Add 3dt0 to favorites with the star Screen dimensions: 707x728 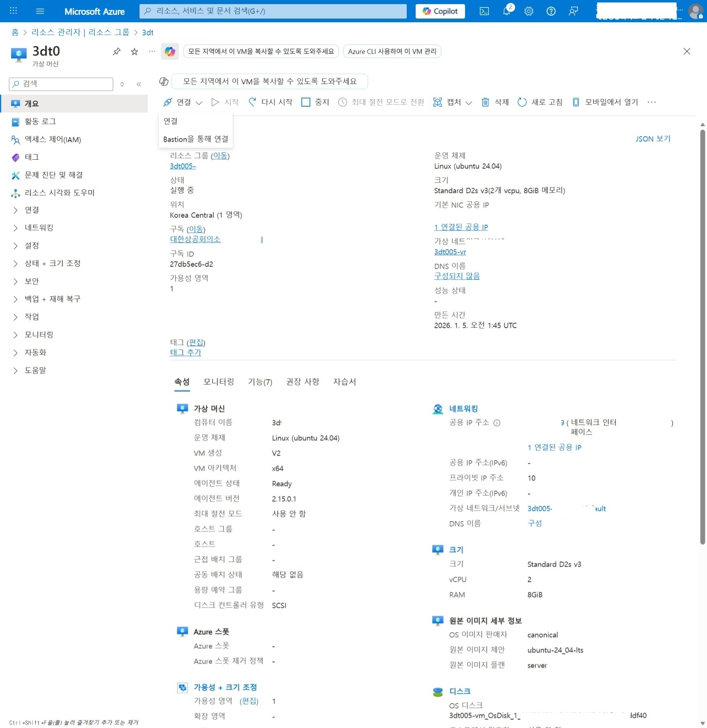tap(134, 51)
